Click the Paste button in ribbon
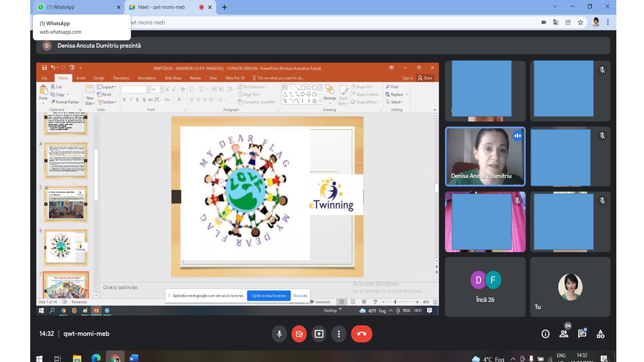 [x=43, y=94]
